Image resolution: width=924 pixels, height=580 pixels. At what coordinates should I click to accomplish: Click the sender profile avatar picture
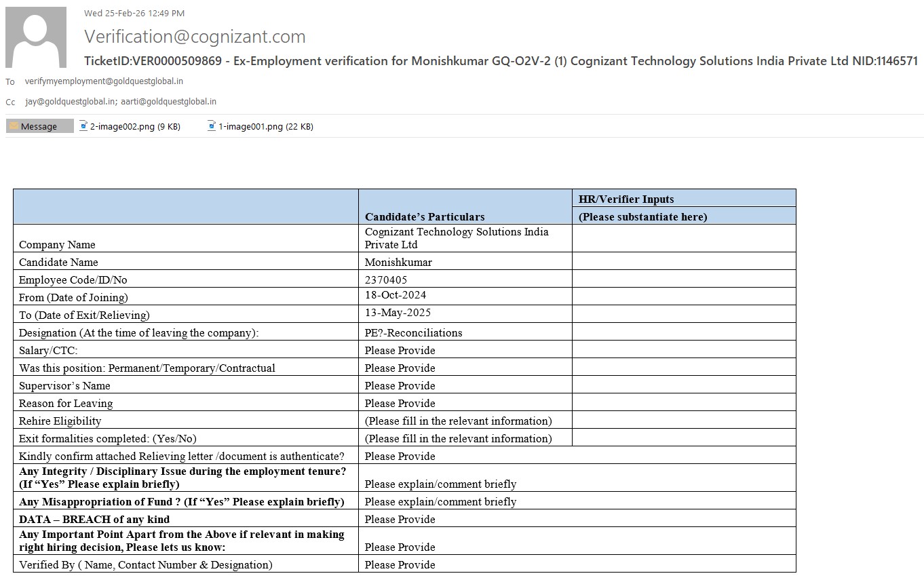pyautogui.click(x=36, y=37)
